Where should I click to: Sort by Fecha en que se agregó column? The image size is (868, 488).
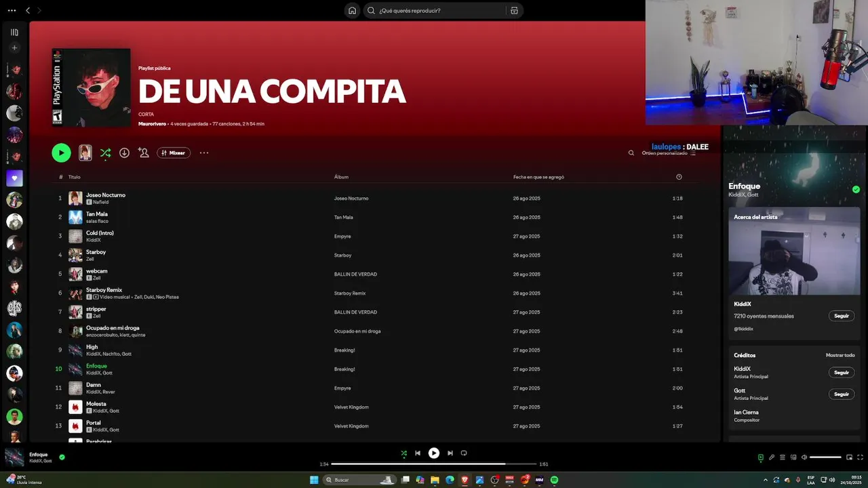538,177
